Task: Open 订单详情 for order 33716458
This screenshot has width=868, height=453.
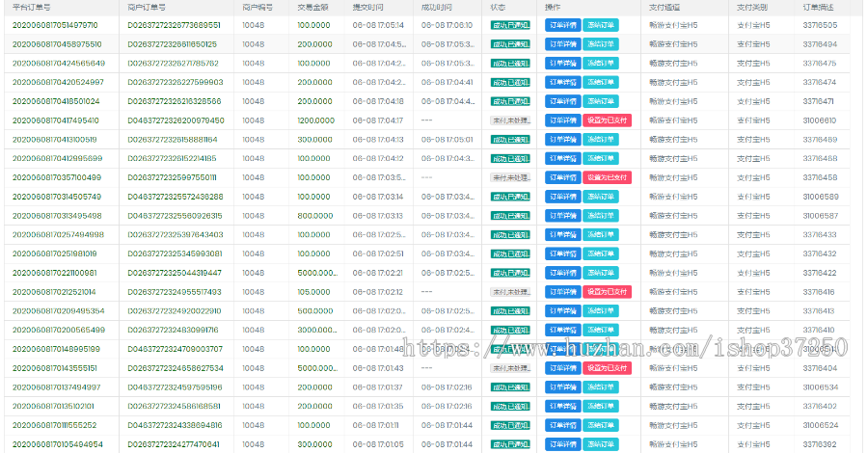Action: coord(562,177)
